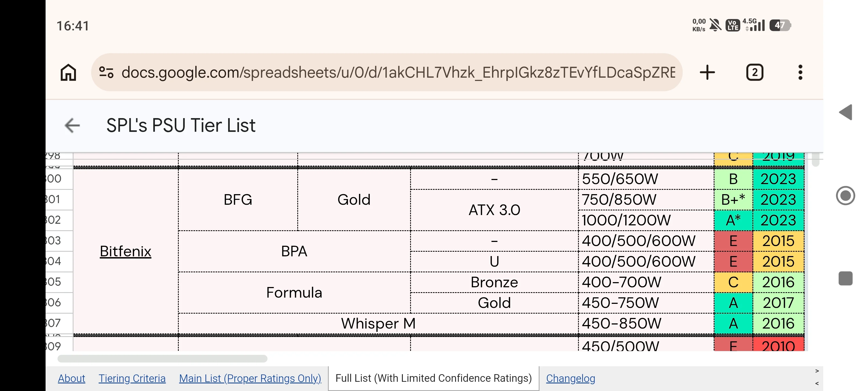Screen dimensions: 868x391
Task: Open the Chrome three-dot menu
Action: point(800,72)
